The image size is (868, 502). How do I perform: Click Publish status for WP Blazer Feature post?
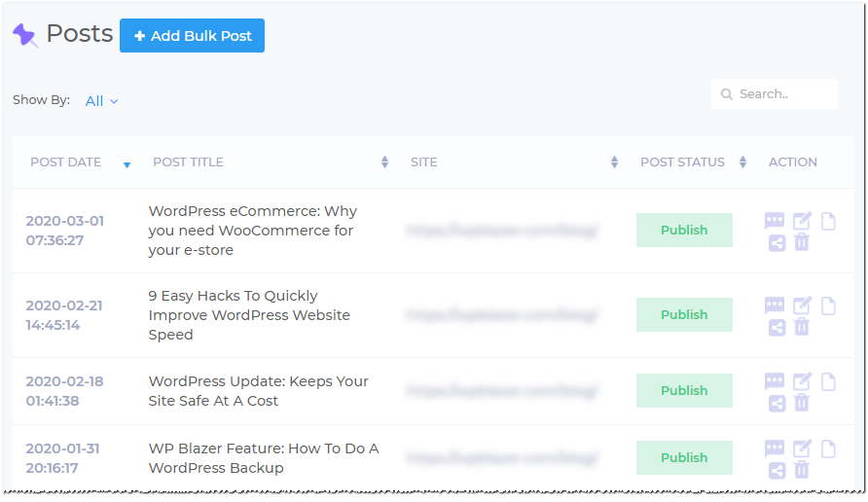[x=684, y=457]
